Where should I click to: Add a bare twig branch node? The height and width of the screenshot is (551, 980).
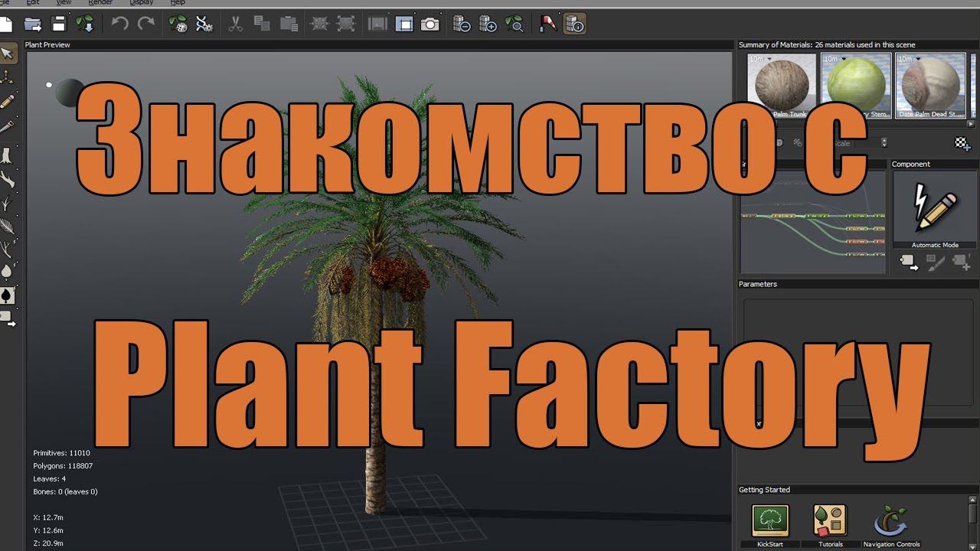tap(7, 249)
